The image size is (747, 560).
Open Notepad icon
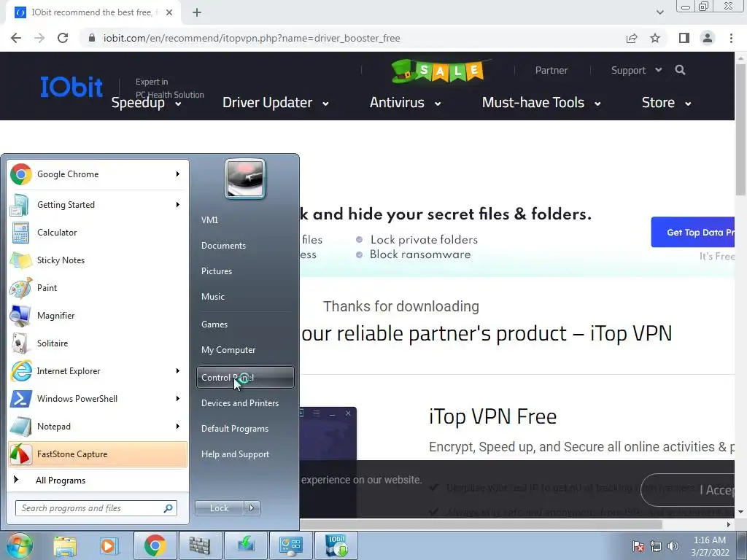tap(20, 427)
